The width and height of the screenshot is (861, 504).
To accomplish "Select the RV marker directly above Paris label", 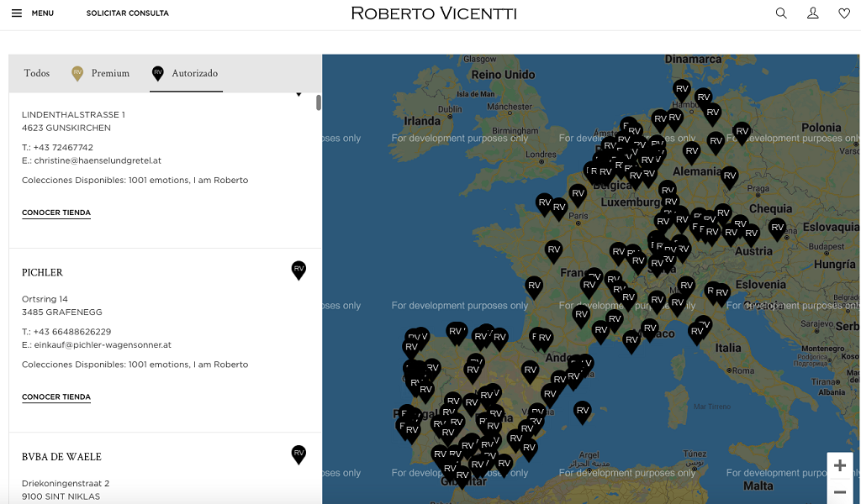I will 578,195.
